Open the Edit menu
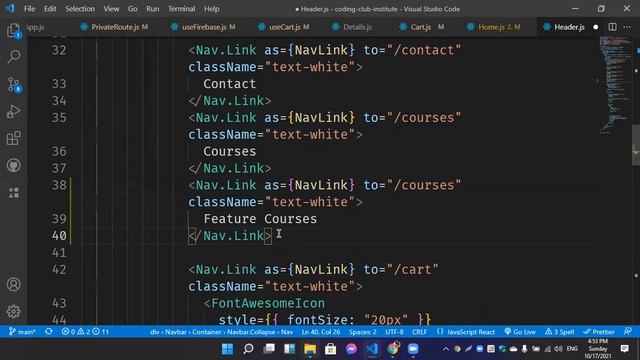 [x=50, y=9]
